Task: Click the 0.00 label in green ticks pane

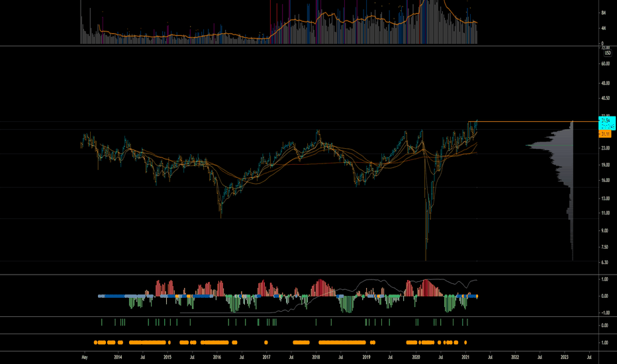Action: (605, 326)
